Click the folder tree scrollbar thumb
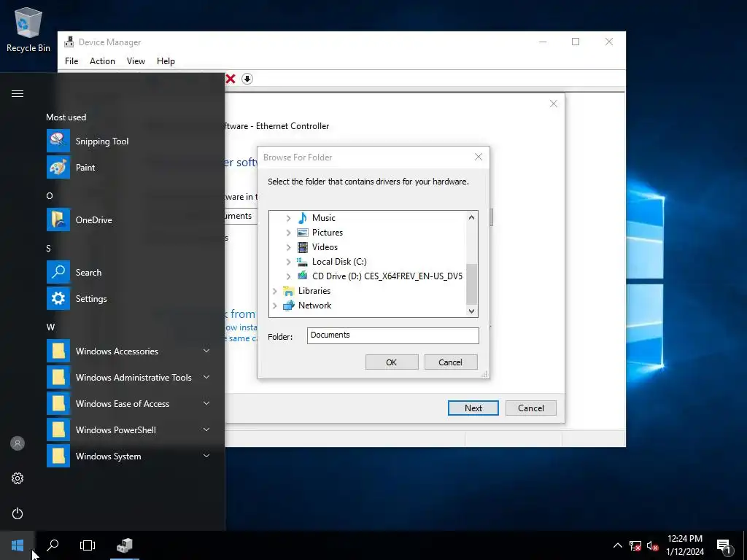 471,284
